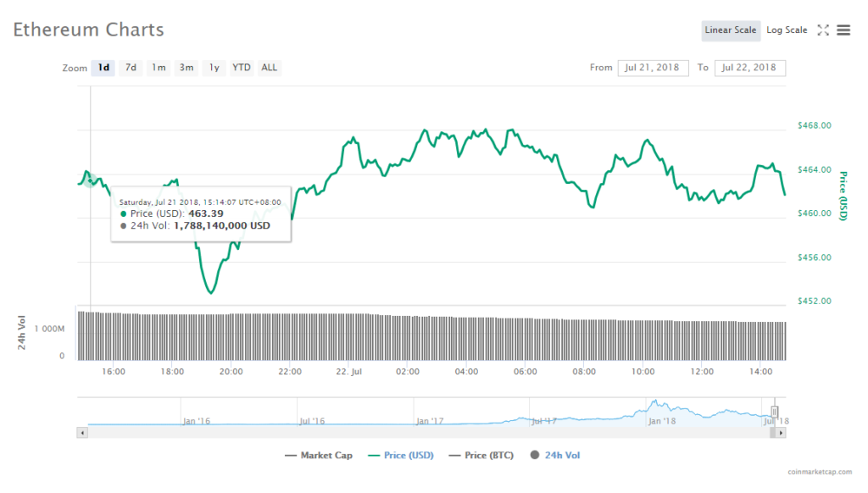Click the From date field

point(654,68)
